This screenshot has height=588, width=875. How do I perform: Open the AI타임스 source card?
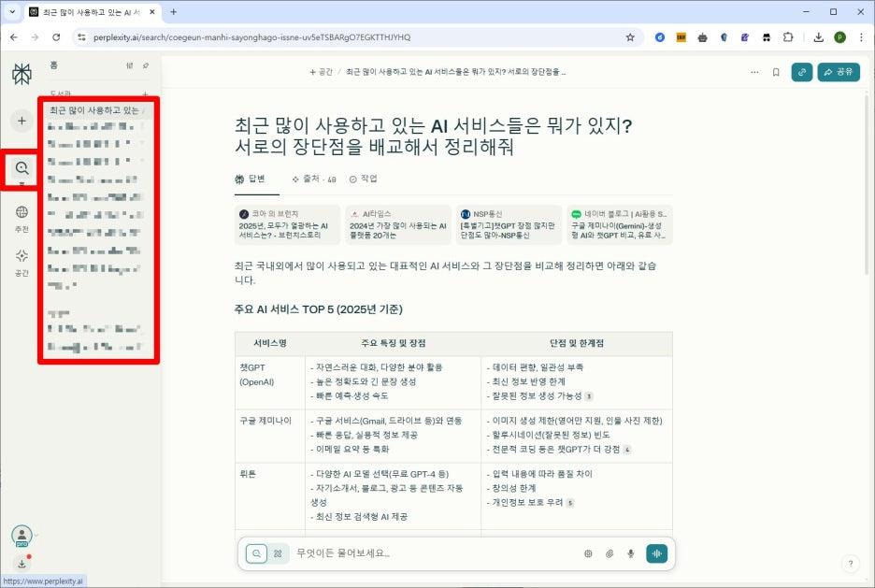[398, 224]
